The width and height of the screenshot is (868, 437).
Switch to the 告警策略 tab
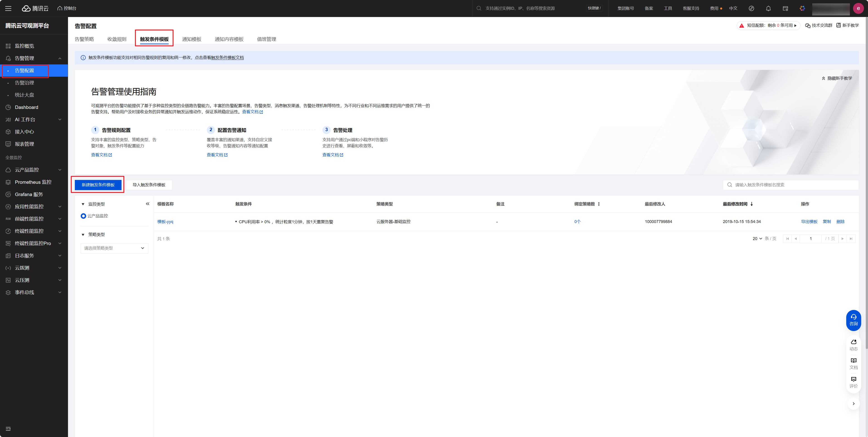point(84,39)
